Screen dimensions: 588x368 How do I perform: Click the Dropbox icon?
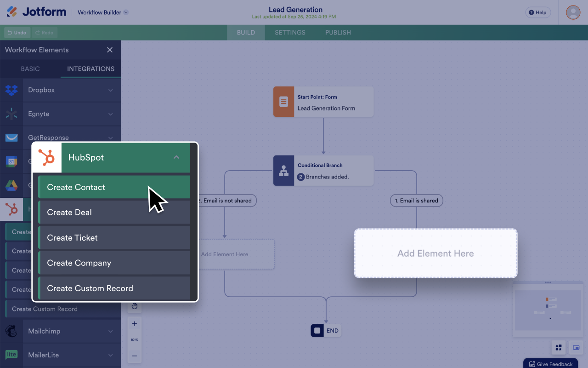[x=11, y=90]
